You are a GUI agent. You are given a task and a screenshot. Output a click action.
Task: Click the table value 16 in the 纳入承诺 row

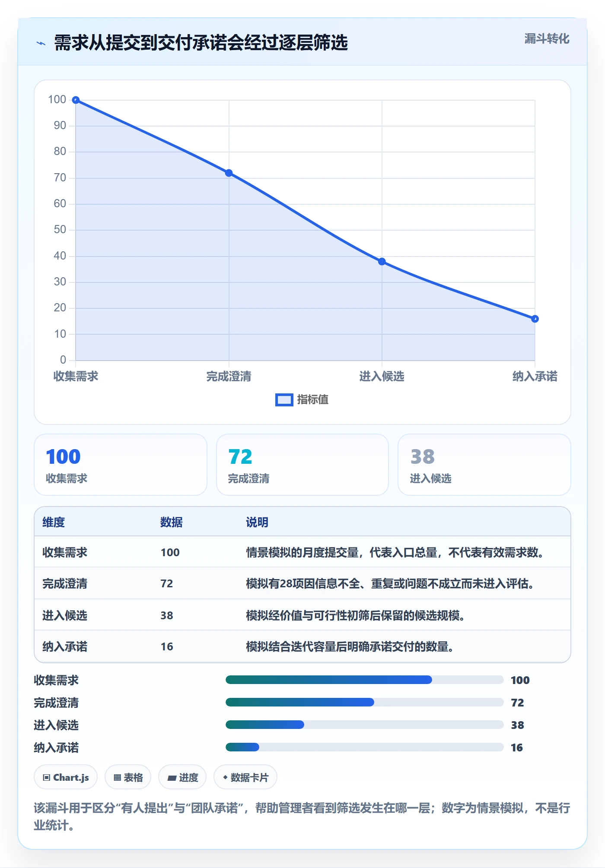click(167, 646)
